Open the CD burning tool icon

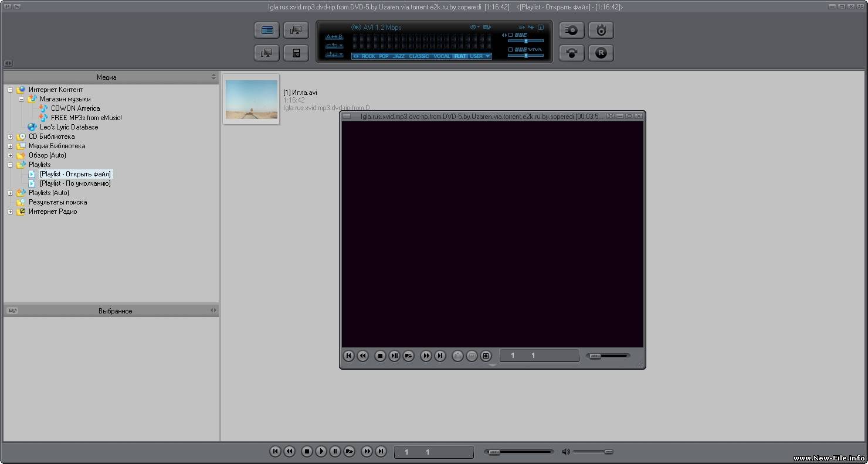tap(601, 30)
